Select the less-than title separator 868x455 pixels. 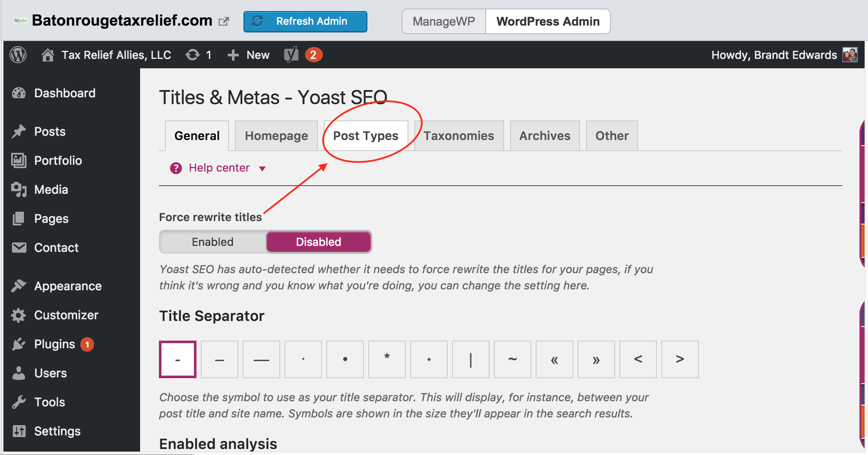638,359
